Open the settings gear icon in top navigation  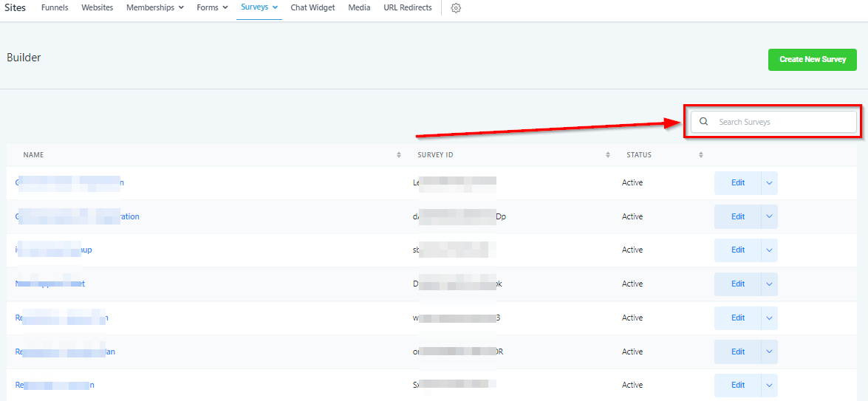point(456,8)
